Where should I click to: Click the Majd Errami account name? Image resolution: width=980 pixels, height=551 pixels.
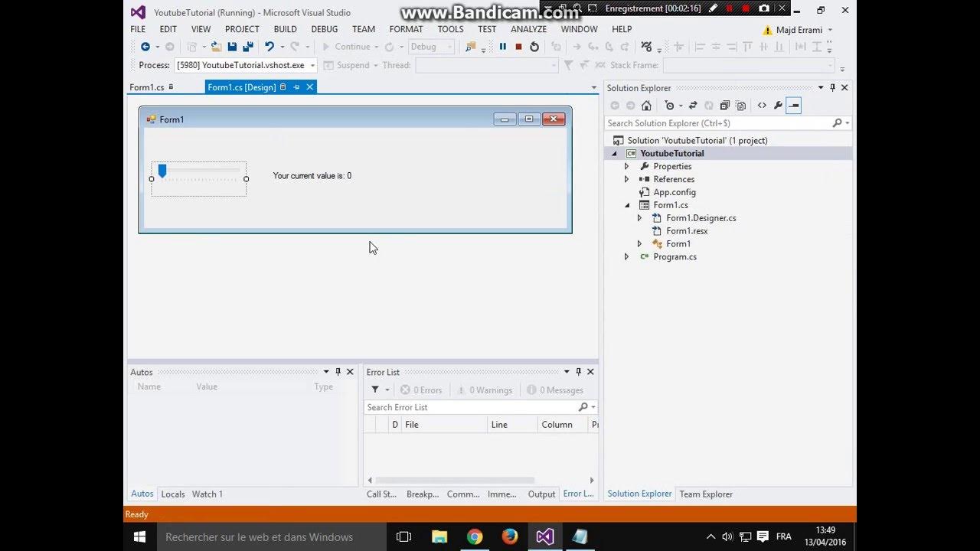point(799,30)
